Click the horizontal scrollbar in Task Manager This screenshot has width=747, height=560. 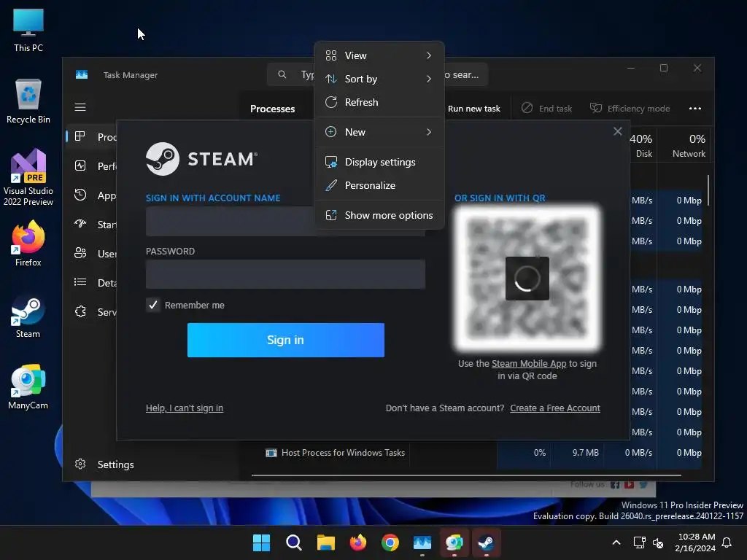tap(466, 475)
